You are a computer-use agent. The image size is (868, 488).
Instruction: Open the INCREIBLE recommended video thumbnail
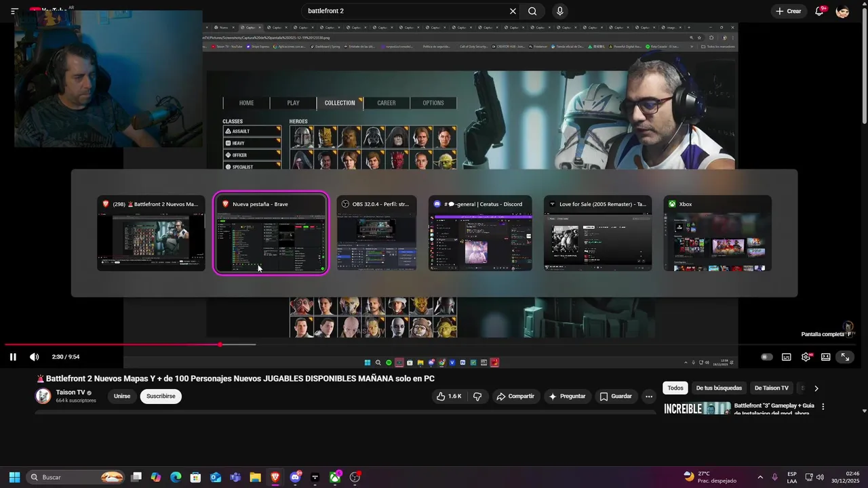point(697,409)
